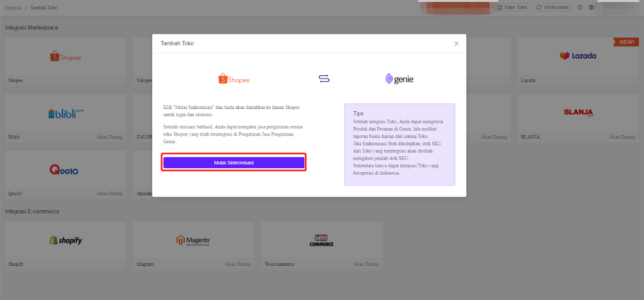Click the Tips information panel
The width and height of the screenshot is (644, 300).
[x=399, y=144]
